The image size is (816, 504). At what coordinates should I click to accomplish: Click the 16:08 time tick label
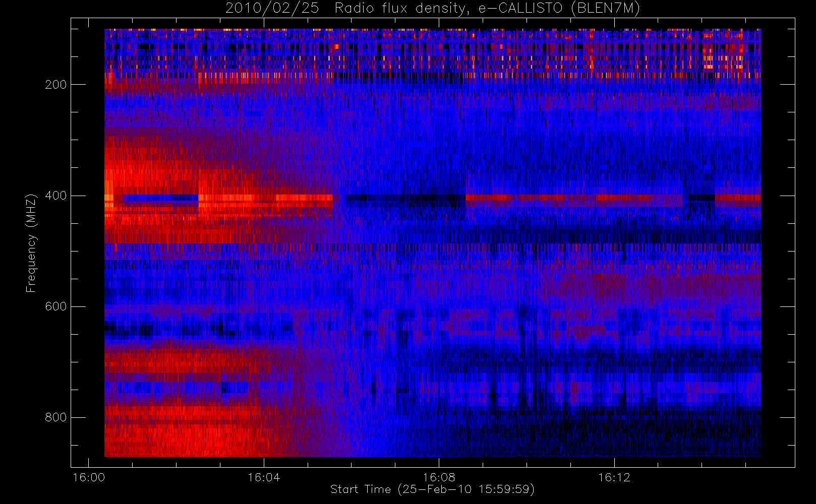(439, 477)
